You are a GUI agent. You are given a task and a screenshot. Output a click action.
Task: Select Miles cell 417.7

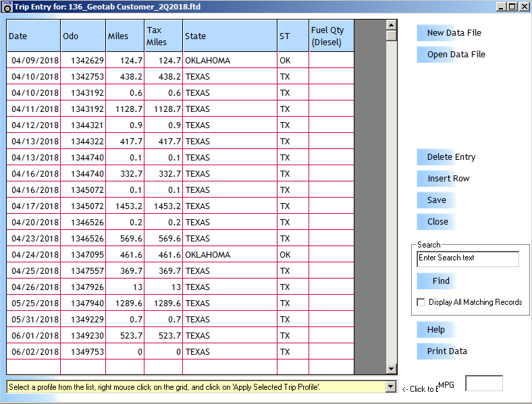point(125,142)
